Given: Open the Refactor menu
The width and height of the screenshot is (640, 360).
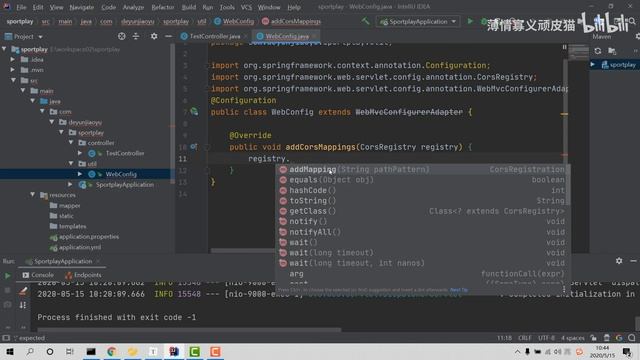Looking at the screenshot, I should 162,7.
